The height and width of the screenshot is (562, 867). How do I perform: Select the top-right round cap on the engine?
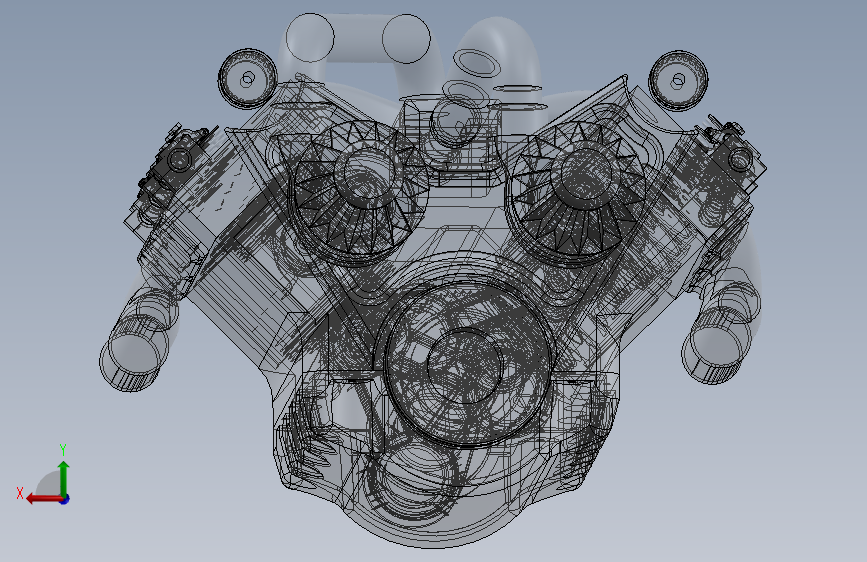(678, 80)
